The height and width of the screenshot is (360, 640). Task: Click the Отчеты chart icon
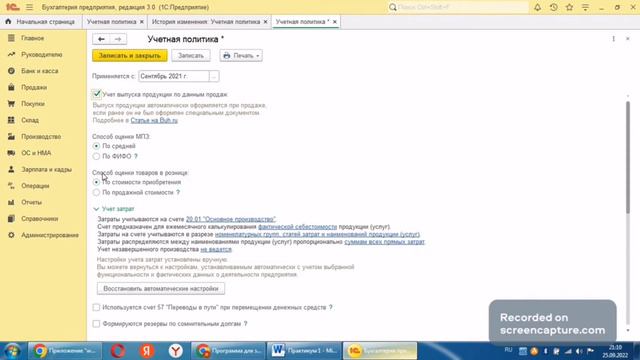pyautogui.click(x=11, y=202)
